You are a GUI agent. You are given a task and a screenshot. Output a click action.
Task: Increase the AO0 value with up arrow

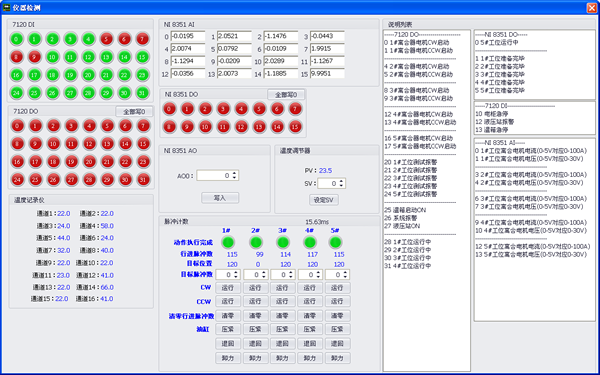click(x=235, y=173)
